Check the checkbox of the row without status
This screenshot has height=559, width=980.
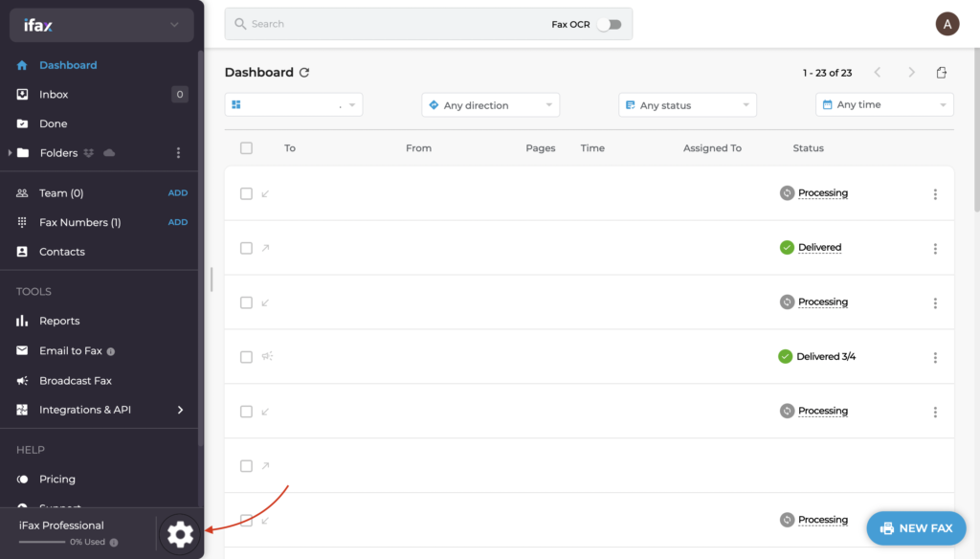pyautogui.click(x=246, y=466)
